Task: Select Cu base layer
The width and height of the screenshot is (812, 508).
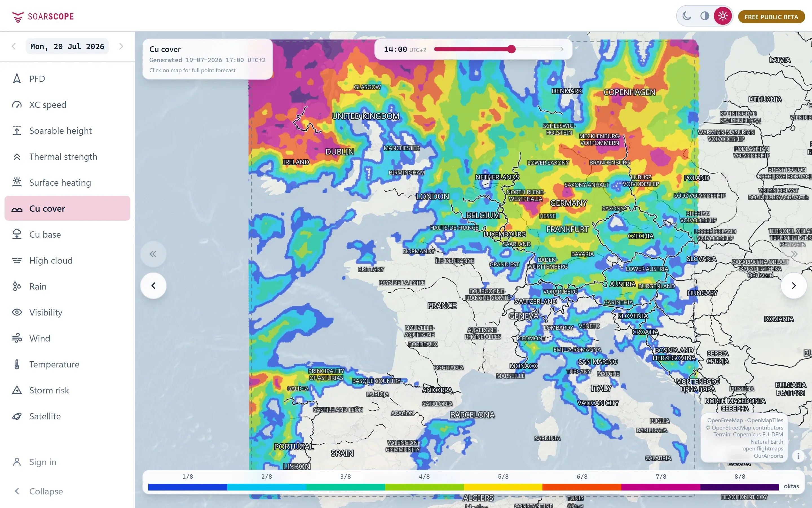Action: 67,235
